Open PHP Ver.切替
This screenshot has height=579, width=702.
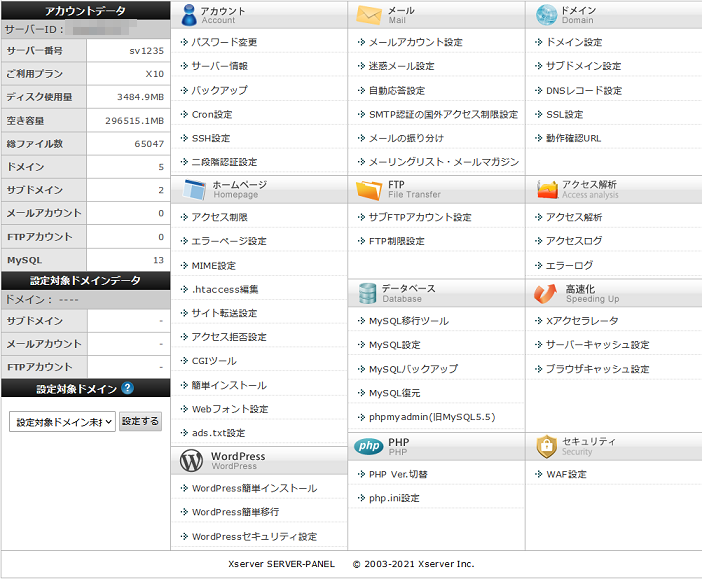click(x=398, y=474)
